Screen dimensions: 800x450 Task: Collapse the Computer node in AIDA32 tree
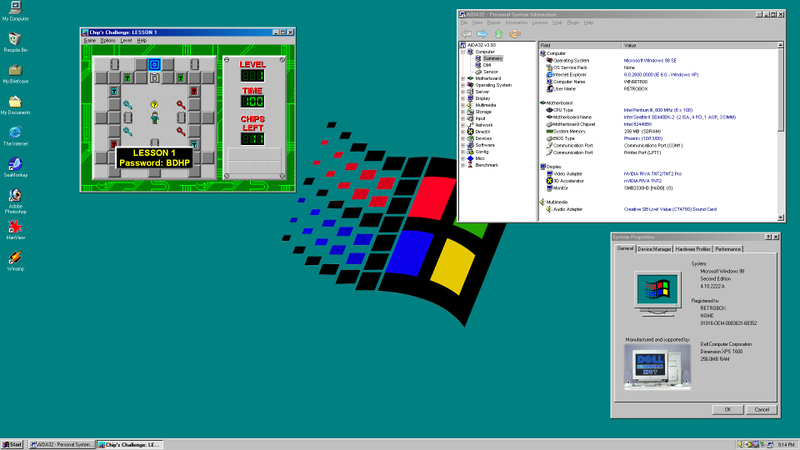tap(463, 52)
